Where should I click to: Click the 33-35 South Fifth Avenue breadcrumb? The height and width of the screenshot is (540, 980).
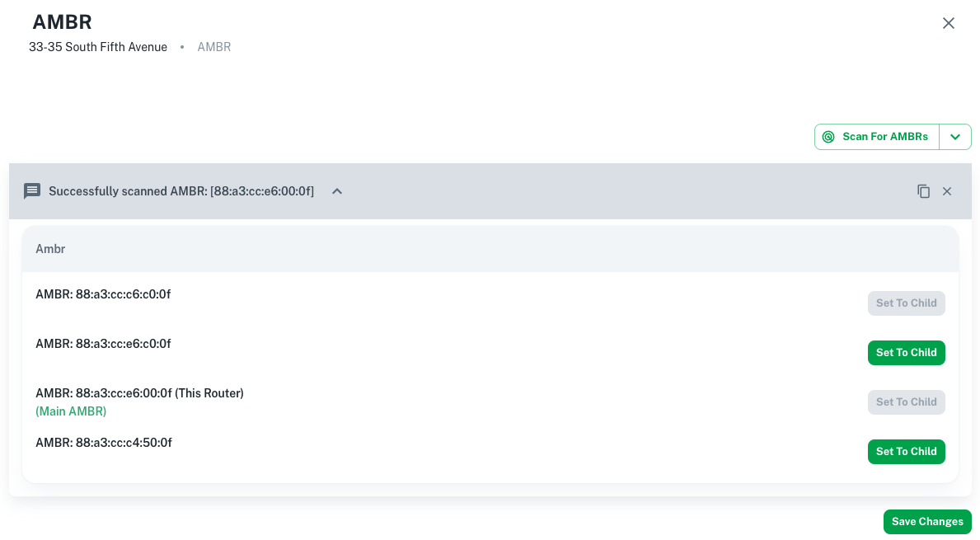tap(98, 47)
